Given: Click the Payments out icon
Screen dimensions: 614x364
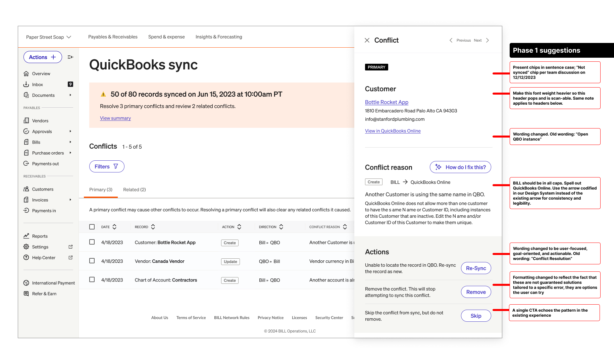Looking at the screenshot, I should point(26,163).
